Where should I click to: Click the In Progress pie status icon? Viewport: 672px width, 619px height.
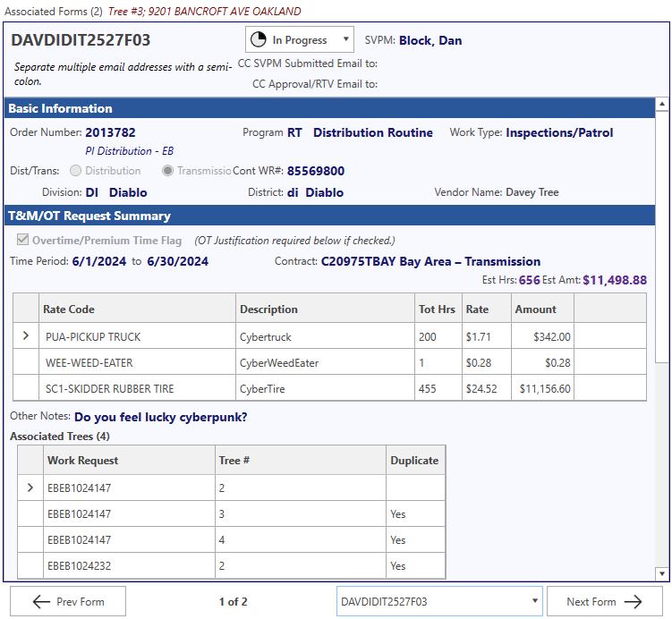click(x=258, y=40)
